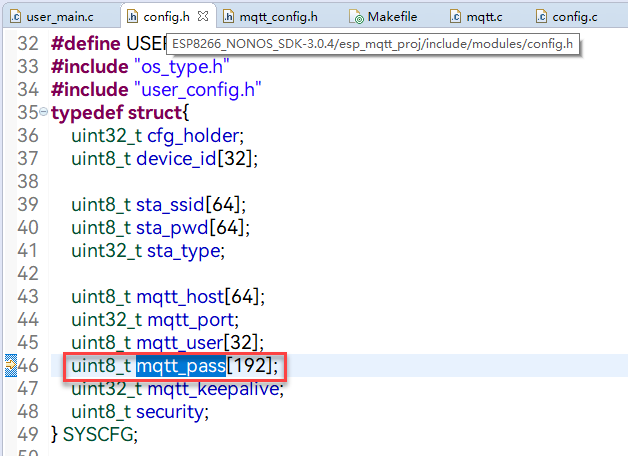This screenshot has width=628, height=456.
Task: Click the mqtt_host field name
Action: point(180,297)
